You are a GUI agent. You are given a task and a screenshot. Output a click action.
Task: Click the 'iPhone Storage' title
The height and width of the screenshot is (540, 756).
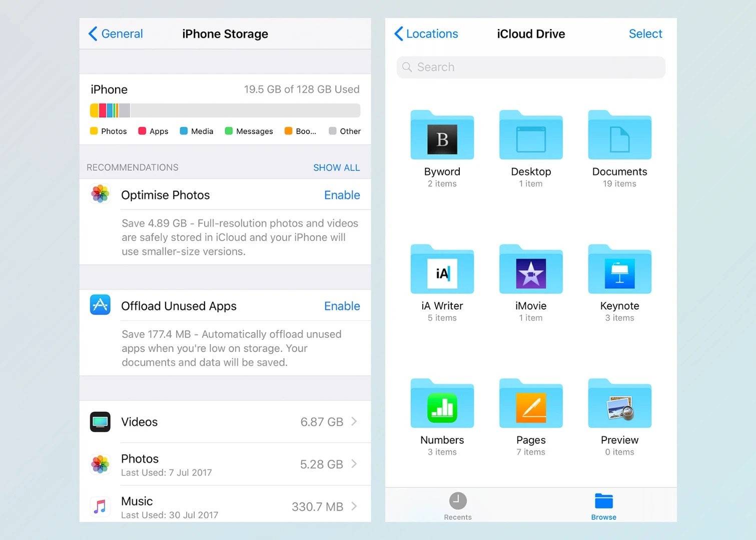click(x=225, y=34)
